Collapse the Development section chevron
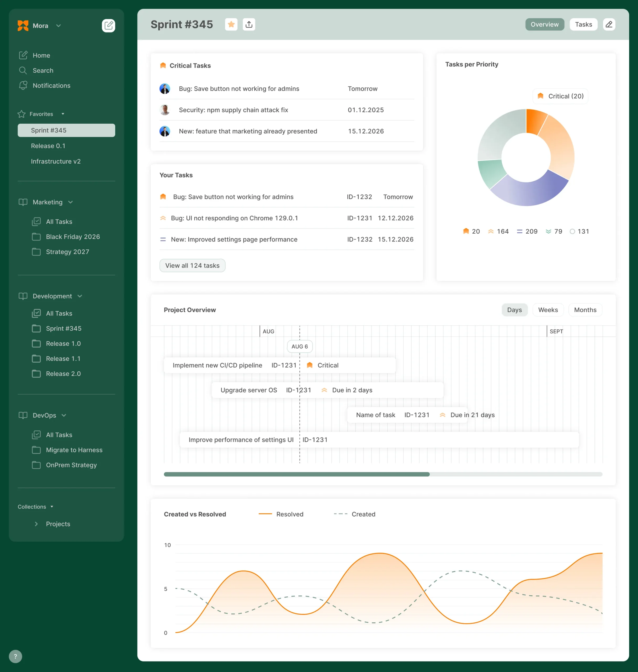The height and width of the screenshot is (672, 638). pyautogui.click(x=80, y=296)
